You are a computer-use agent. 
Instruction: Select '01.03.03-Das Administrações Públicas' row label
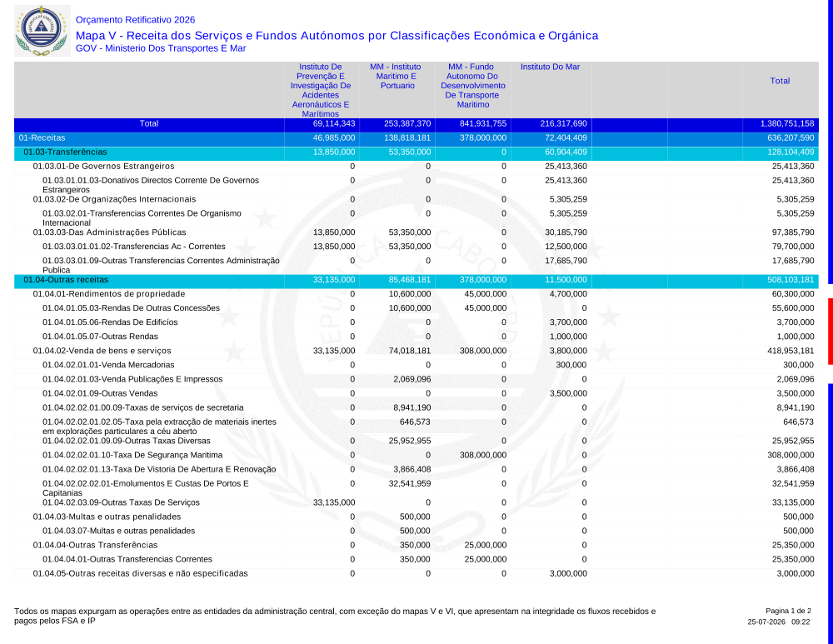[109, 232]
